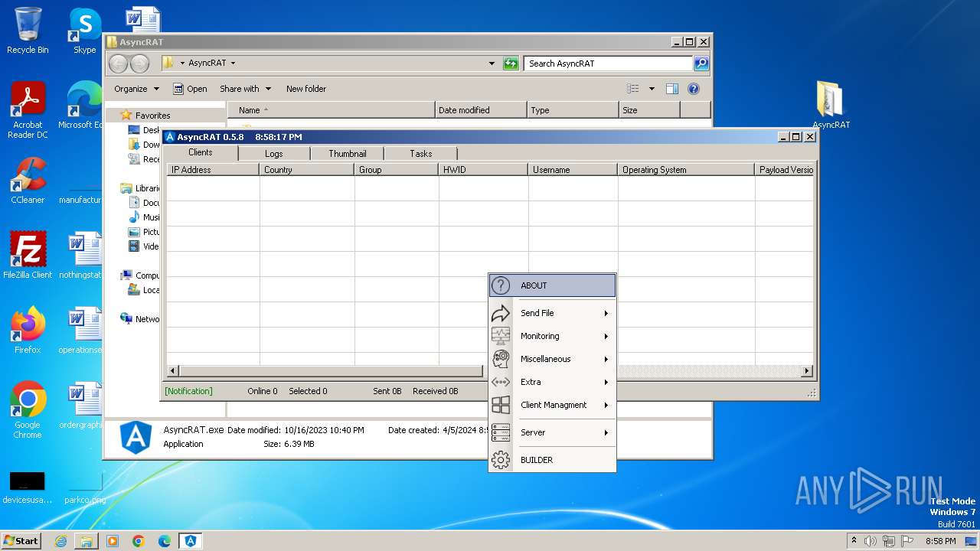The height and width of the screenshot is (551, 980).
Task: Click the Server rack icon
Action: coord(501,432)
